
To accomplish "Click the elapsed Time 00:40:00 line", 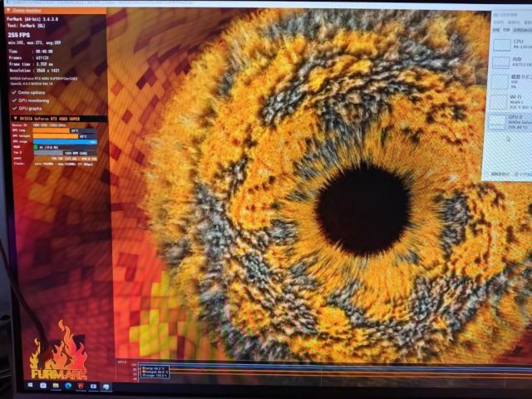I will pos(31,52).
